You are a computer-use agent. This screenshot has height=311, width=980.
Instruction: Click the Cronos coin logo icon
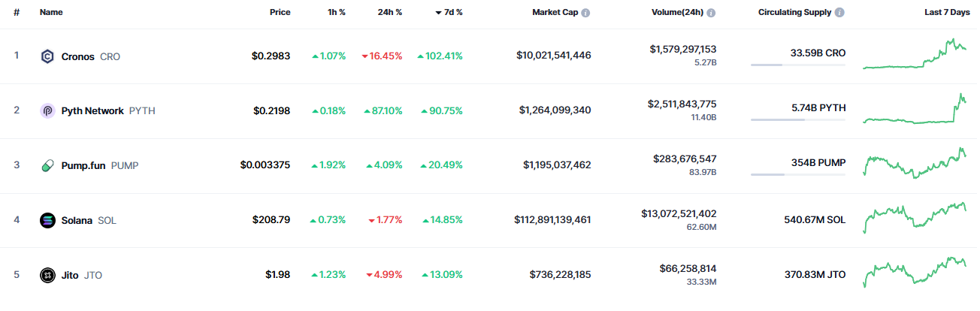(47, 56)
